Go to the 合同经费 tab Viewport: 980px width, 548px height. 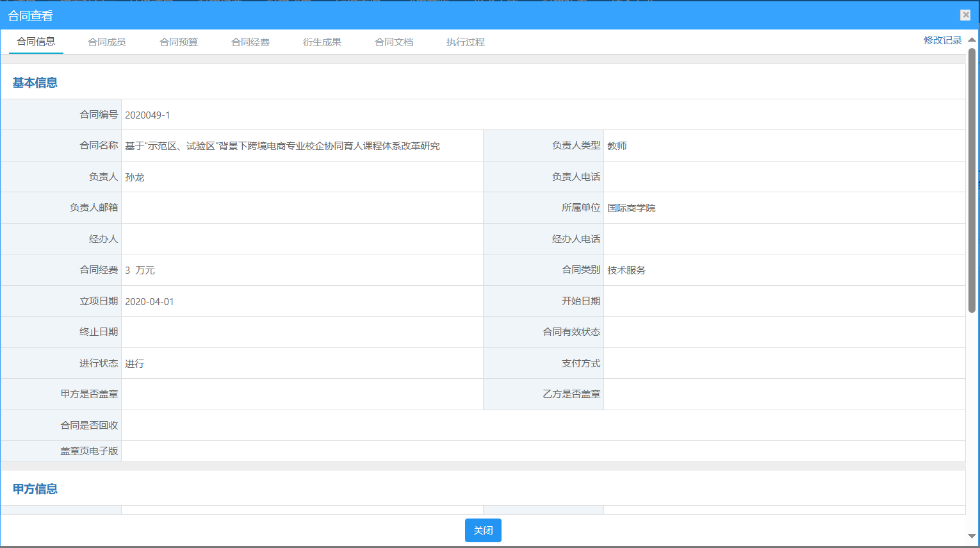250,42
